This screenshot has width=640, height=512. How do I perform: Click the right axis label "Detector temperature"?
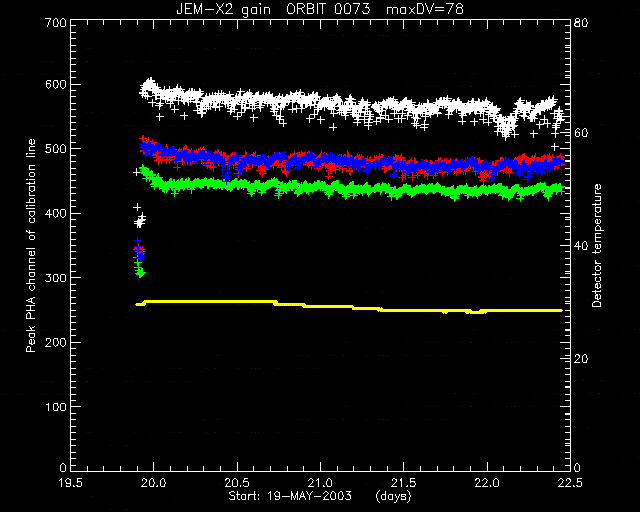[x=597, y=246]
